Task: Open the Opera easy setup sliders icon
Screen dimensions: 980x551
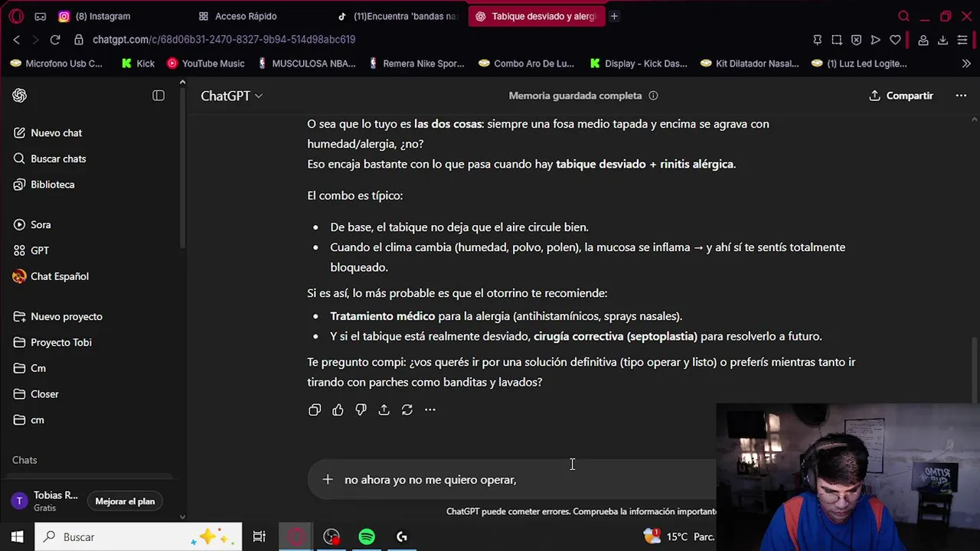Action: click(962, 40)
